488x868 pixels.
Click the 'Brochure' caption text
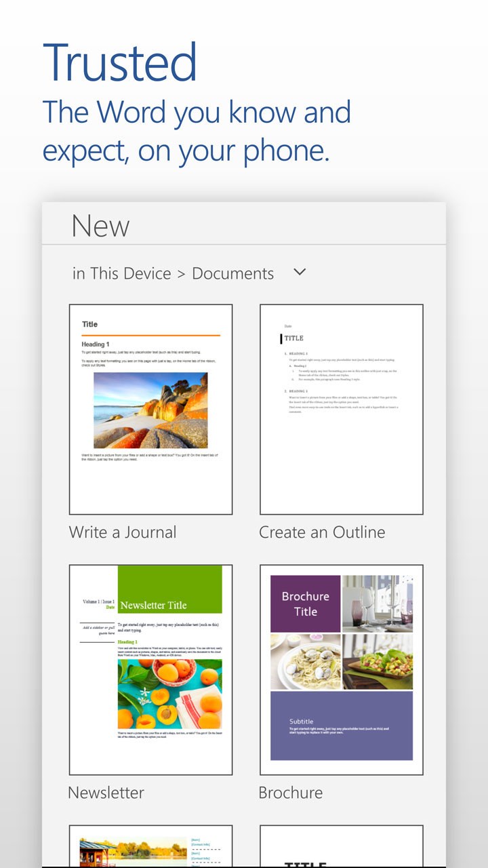click(x=291, y=792)
